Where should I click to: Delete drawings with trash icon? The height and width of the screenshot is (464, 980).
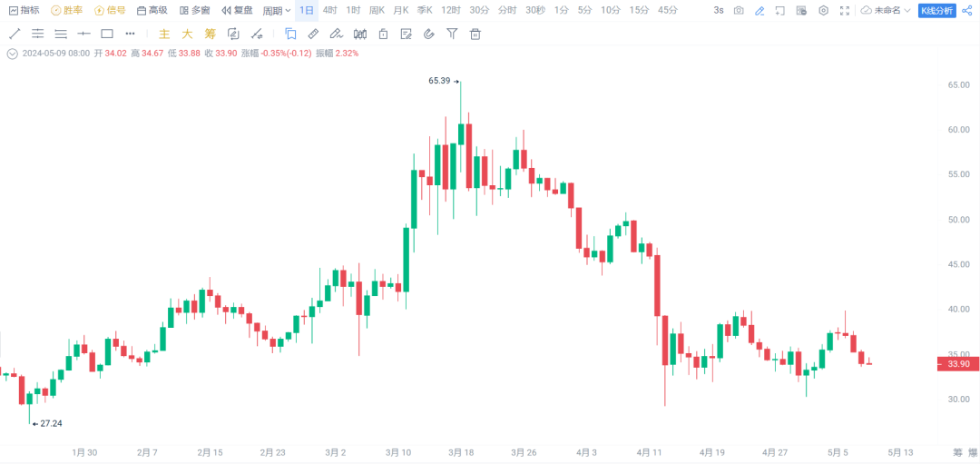[475, 35]
